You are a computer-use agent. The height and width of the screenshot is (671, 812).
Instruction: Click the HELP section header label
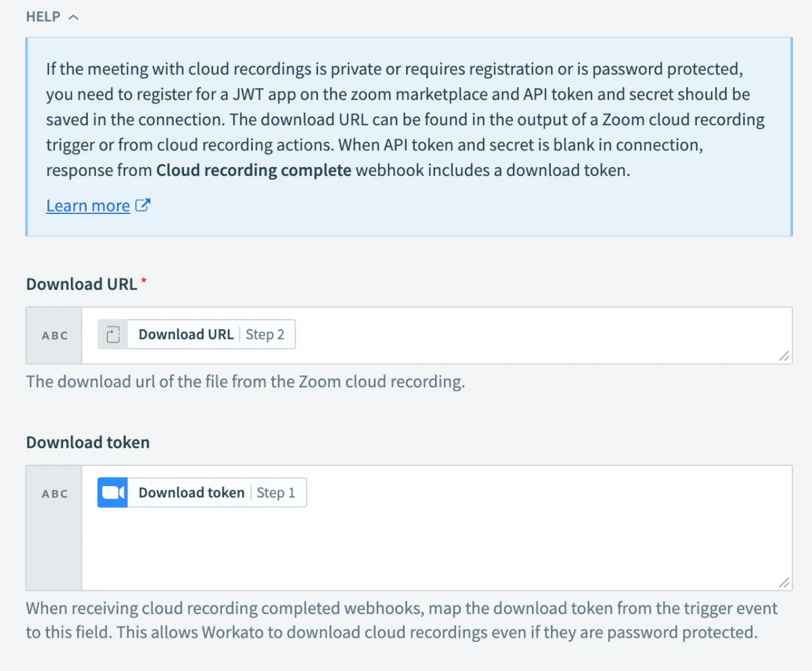43,17
